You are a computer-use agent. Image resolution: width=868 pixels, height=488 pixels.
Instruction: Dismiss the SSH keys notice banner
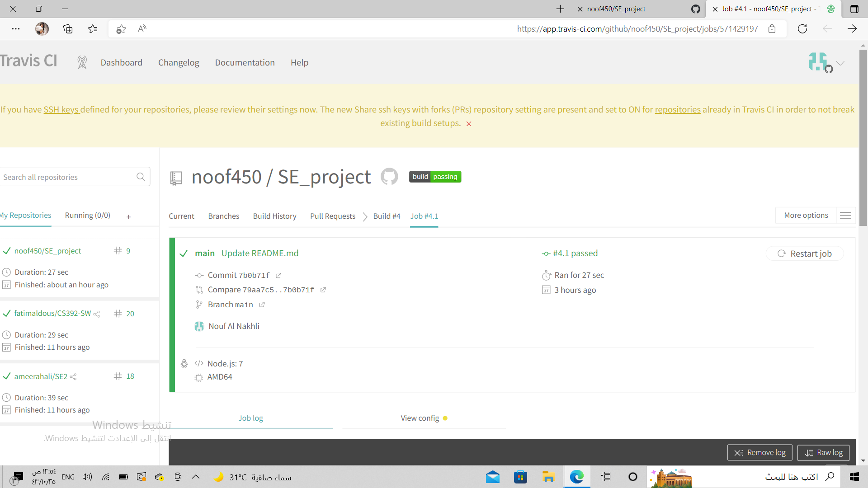pos(469,124)
